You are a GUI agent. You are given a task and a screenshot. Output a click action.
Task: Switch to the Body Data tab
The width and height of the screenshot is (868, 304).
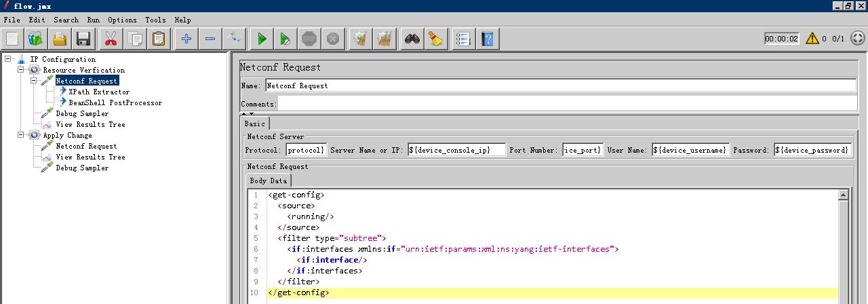click(268, 180)
